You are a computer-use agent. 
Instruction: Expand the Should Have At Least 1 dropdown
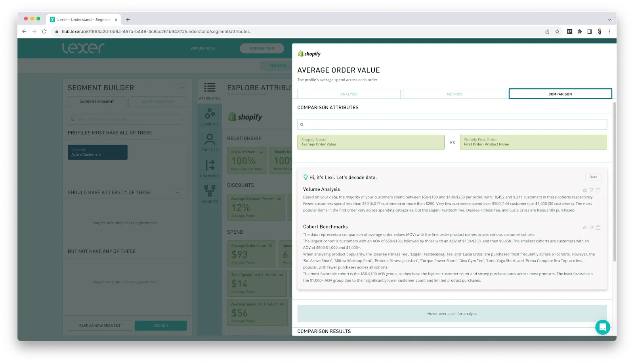click(x=178, y=192)
